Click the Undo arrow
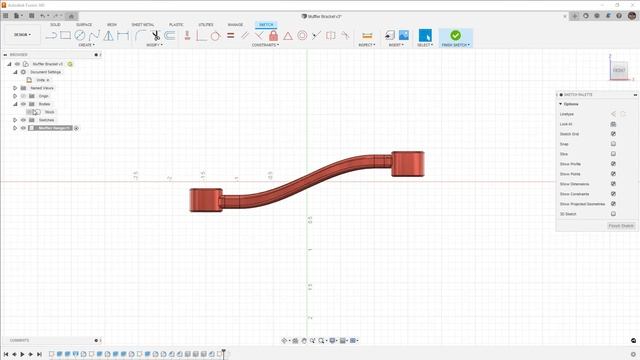 coord(42,16)
